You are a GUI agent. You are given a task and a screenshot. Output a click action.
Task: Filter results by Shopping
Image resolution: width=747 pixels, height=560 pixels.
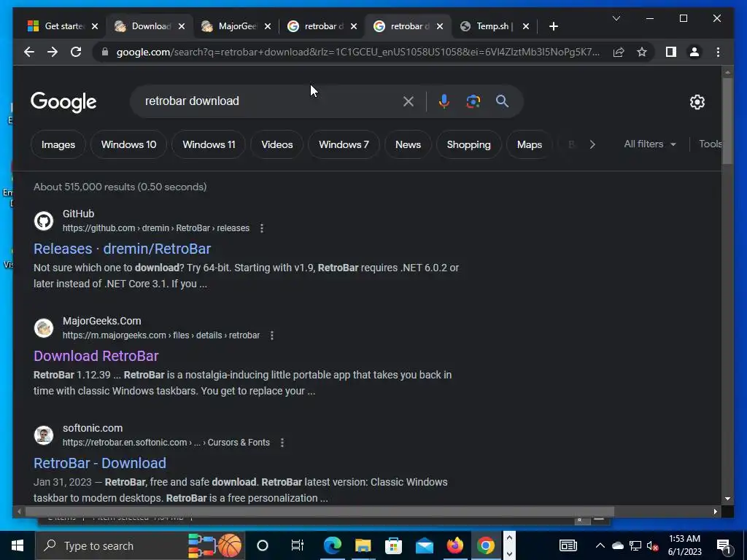point(468,144)
